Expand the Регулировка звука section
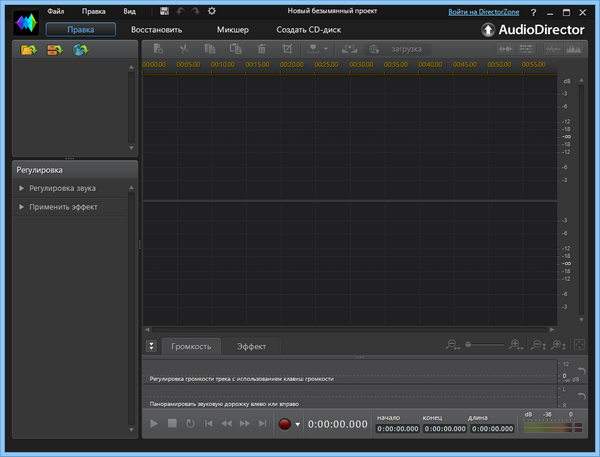The height and width of the screenshot is (457, 600). point(62,188)
